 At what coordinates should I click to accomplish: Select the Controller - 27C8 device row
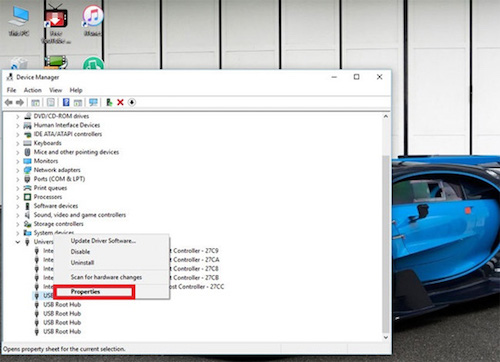pos(194,269)
